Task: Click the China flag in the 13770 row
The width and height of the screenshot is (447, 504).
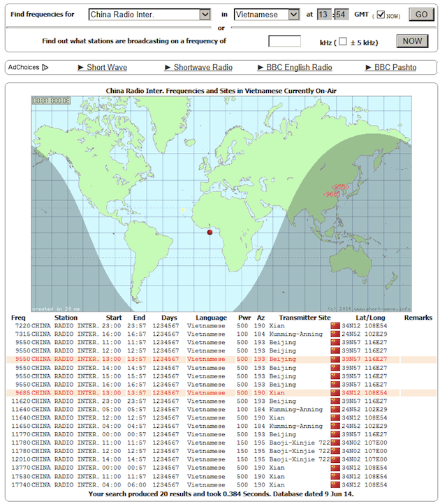Action: click(335, 468)
